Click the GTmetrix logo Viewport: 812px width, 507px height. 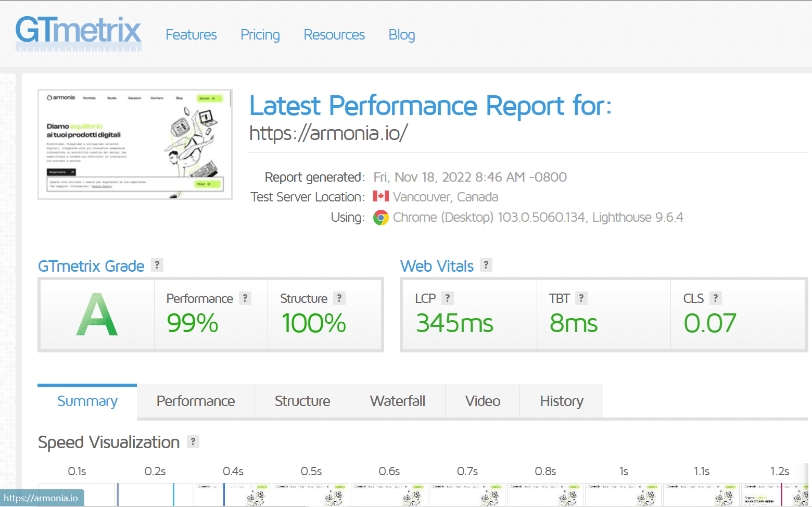[x=79, y=33]
